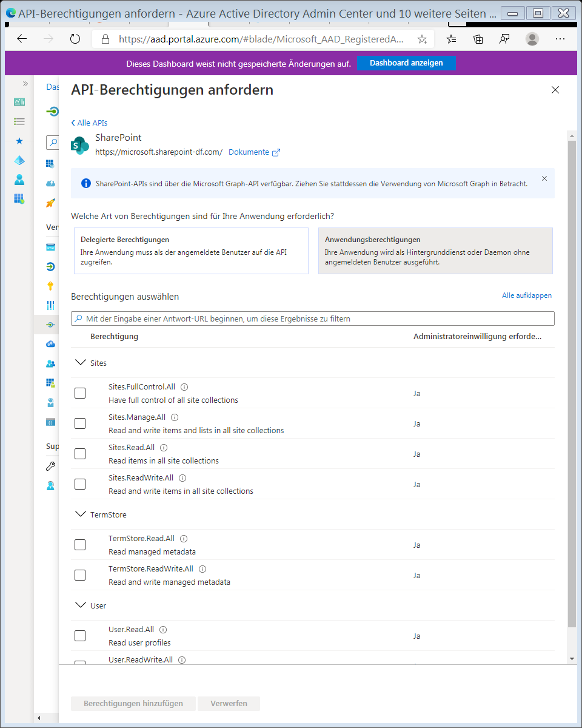Click Berechtigungen hinzufügen button
This screenshot has width=582, height=728.
[x=133, y=703]
